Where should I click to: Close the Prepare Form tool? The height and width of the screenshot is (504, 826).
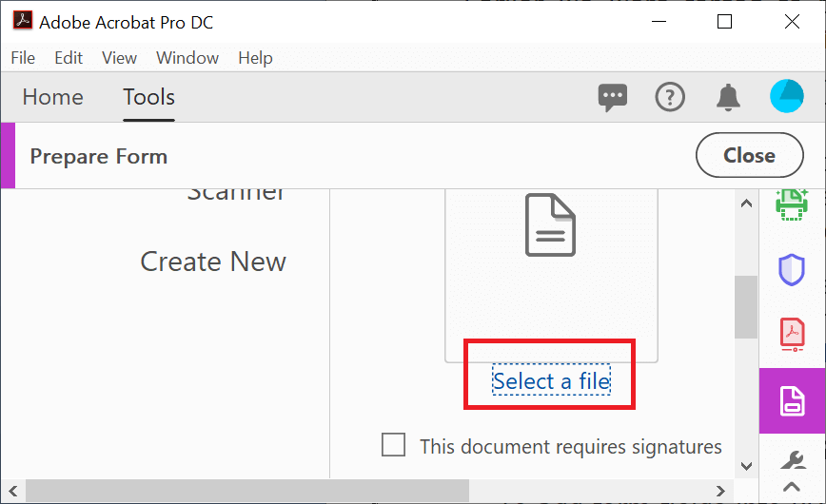(x=750, y=155)
